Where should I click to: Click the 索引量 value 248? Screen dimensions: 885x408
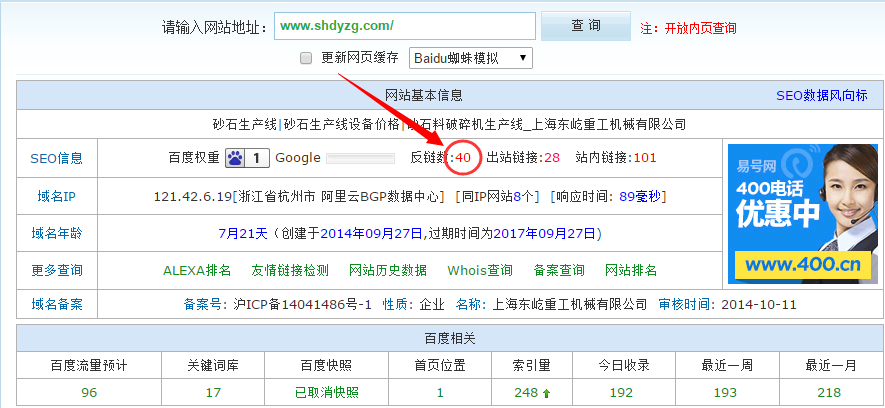[x=526, y=392]
